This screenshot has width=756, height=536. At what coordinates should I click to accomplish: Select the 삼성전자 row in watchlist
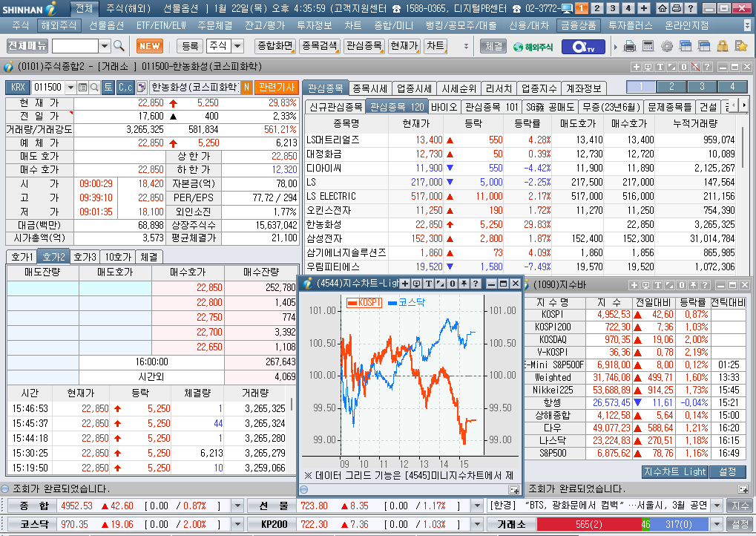520,238
